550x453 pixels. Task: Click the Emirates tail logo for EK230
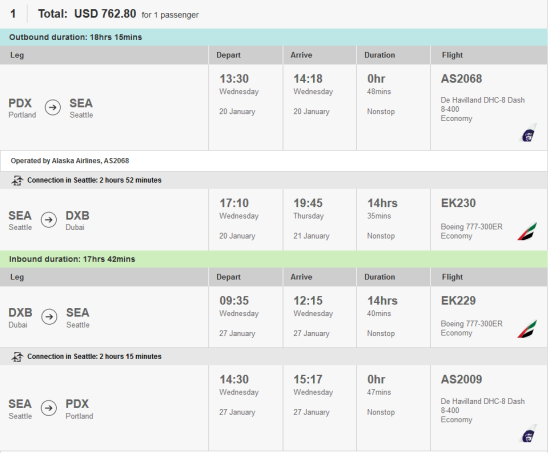(x=527, y=232)
